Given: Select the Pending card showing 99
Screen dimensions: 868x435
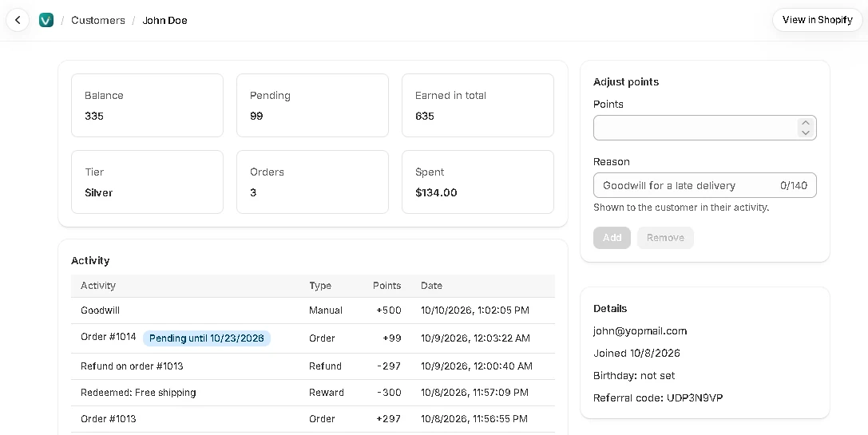Looking at the screenshot, I should tap(313, 105).
